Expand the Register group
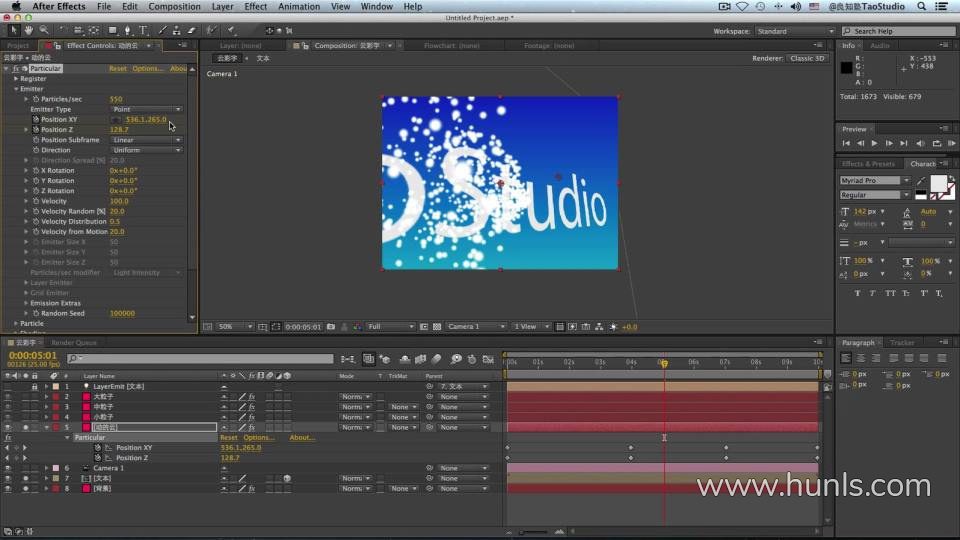Image resolution: width=960 pixels, height=540 pixels. pos(16,79)
